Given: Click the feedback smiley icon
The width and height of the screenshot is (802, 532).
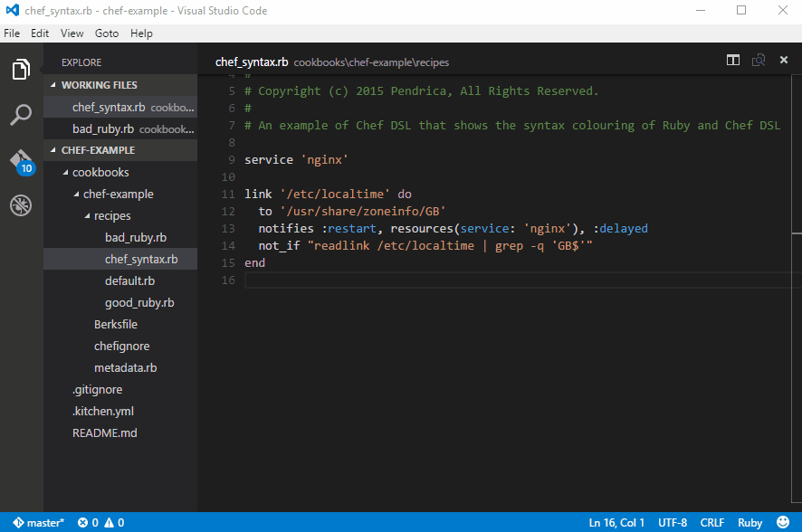Looking at the screenshot, I should coord(783,522).
